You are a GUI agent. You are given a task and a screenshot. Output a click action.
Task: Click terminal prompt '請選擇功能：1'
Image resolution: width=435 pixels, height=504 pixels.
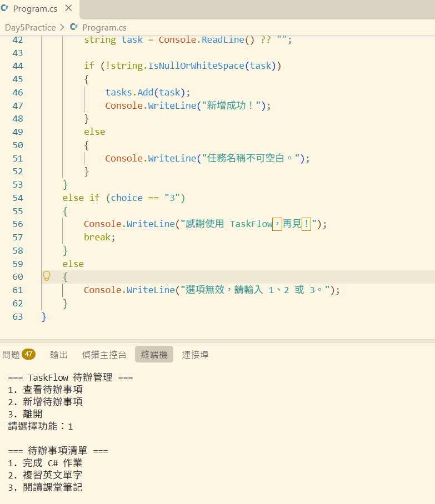41,426
